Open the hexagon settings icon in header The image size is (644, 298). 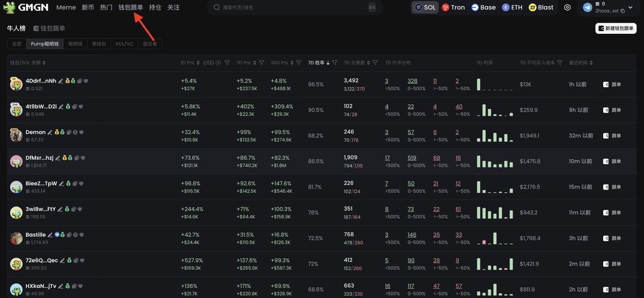tap(567, 8)
